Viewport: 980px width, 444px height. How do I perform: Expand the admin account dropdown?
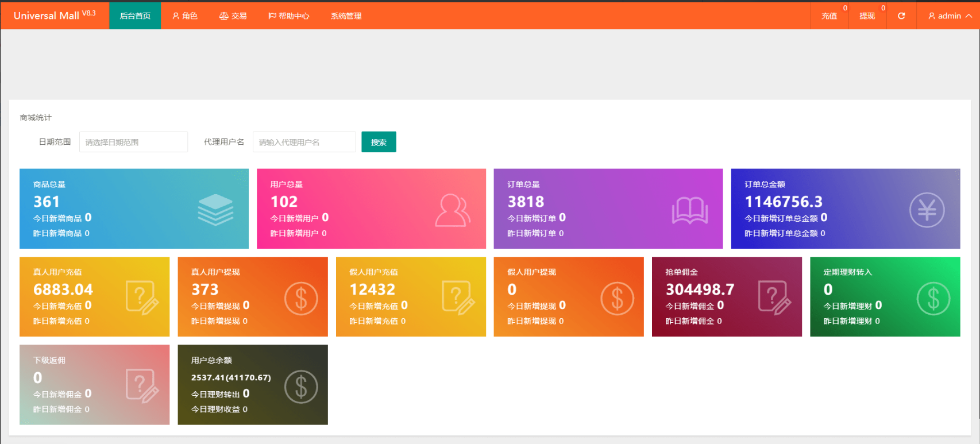pyautogui.click(x=950, y=16)
